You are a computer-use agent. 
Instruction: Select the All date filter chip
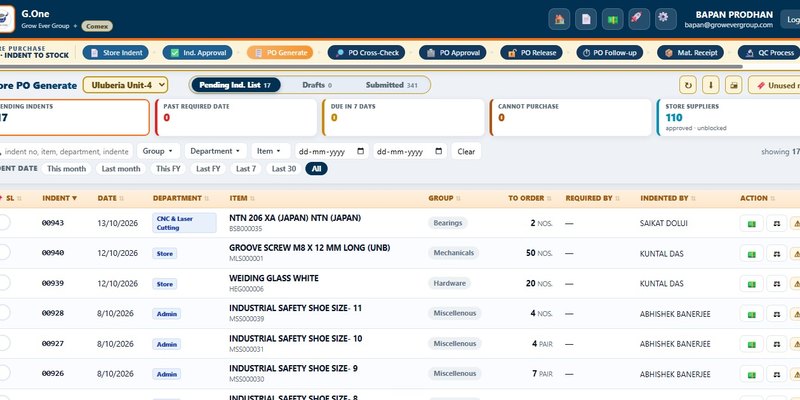coord(316,169)
